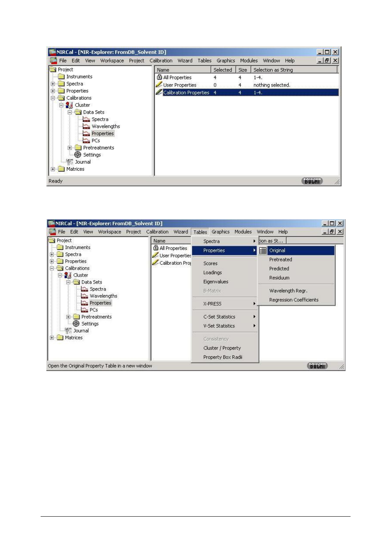Expand Properties node in upper tree
The width and height of the screenshot is (392, 554).
53,91
